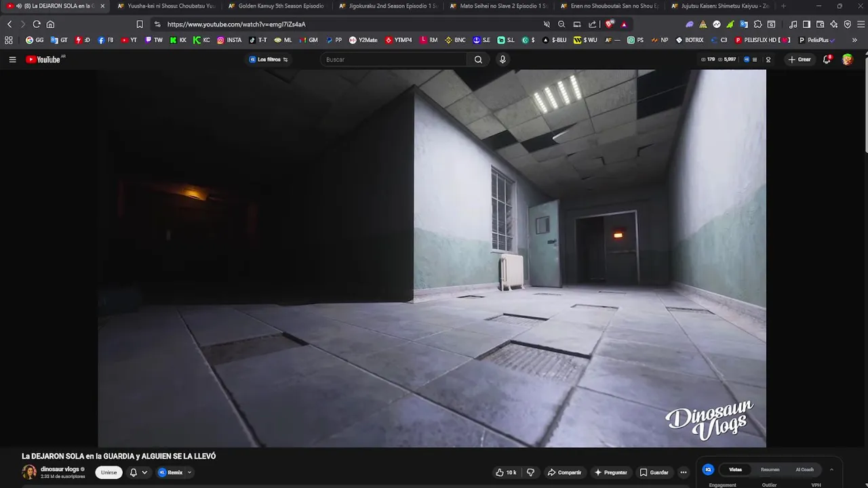
Task: Bookmark this page with the bookmark icon
Action: 140,24
